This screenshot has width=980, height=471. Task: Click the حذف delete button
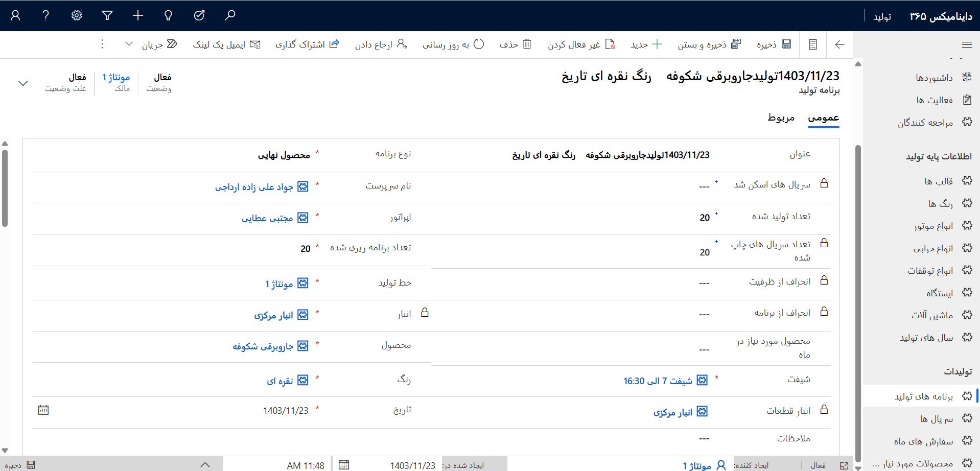coord(516,44)
